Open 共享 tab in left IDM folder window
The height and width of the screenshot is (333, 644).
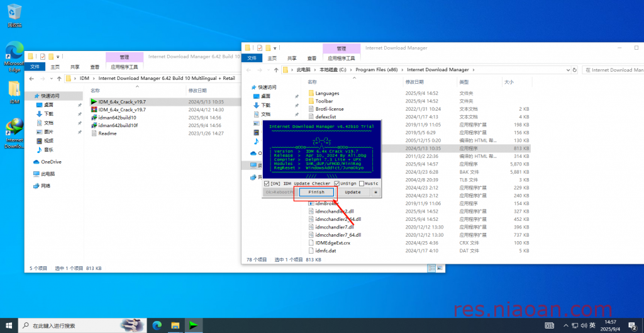coord(75,67)
